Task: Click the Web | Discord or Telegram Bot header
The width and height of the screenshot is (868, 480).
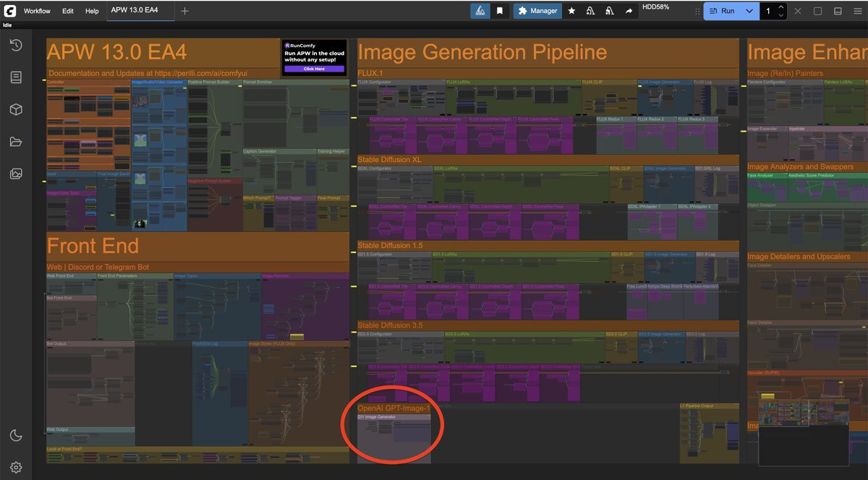Action: tap(98, 267)
